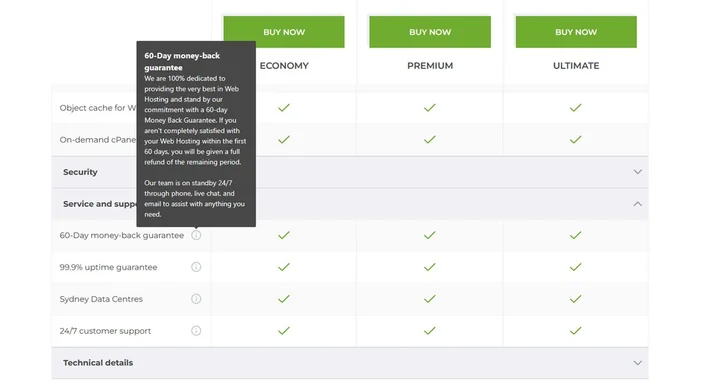This screenshot has width=720, height=390.
Task: Select the Technical details section header
Action: (350, 363)
